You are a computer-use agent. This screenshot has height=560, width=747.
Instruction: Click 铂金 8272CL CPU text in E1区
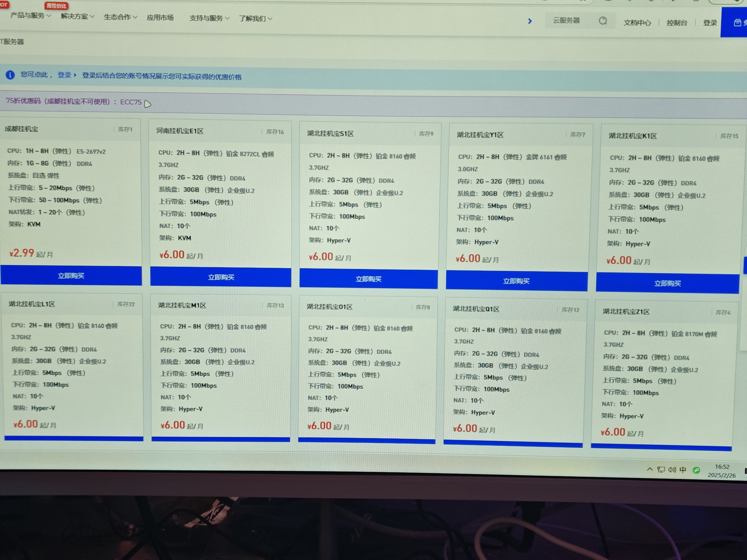250,154
